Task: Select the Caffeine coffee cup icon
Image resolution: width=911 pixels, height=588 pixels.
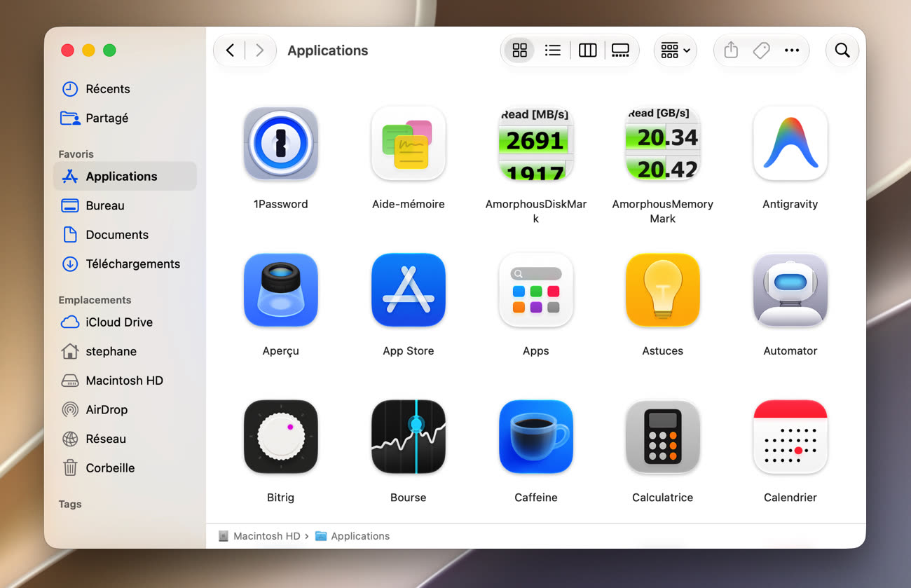Action: pos(535,437)
